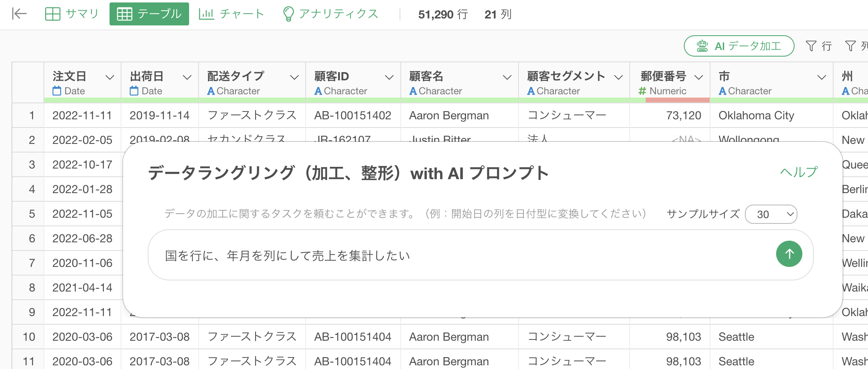Image resolution: width=868 pixels, height=369 pixels.
Task: Click the column filter funnel icon
Action: tap(850, 46)
